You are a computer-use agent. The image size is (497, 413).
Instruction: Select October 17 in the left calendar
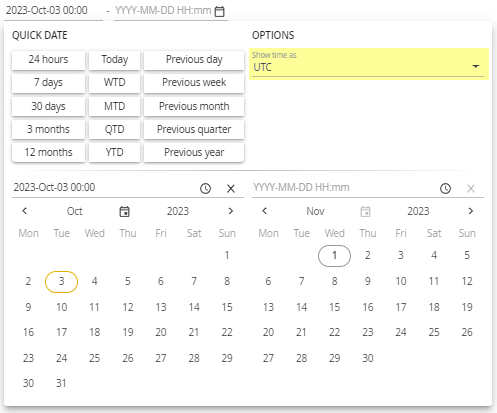point(61,332)
